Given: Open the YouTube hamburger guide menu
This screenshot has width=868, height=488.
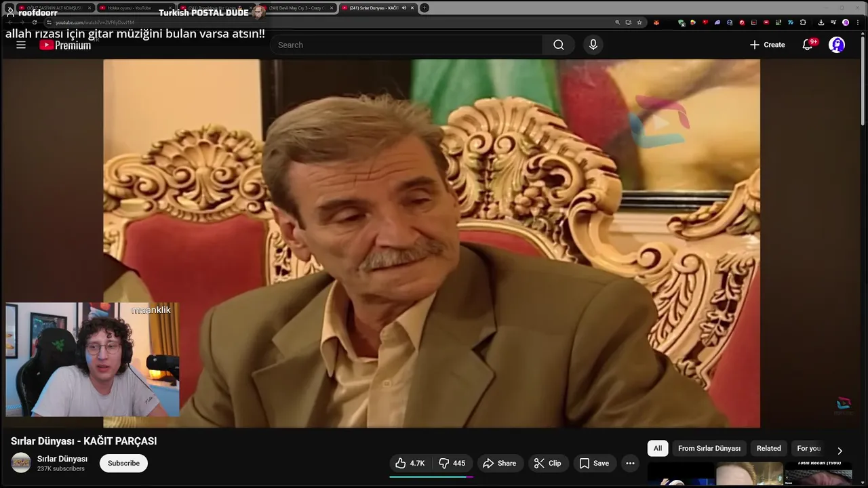Looking at the screenshot, I should [x=21, y=45].
